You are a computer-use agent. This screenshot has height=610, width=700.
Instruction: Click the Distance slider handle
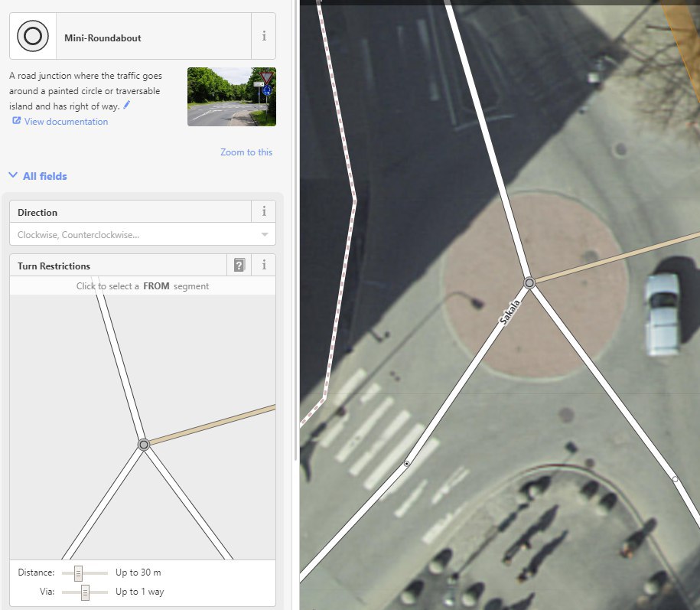[78, 573]
